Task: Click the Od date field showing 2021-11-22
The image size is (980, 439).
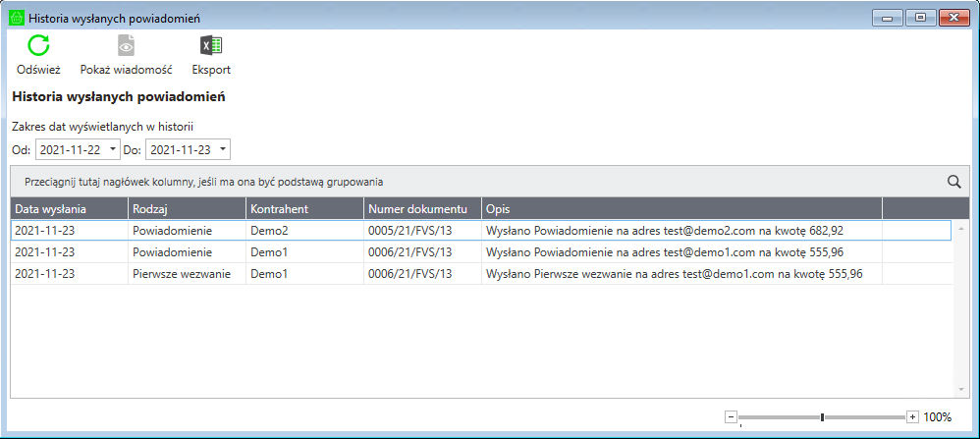Action: (x=71, y=149)
